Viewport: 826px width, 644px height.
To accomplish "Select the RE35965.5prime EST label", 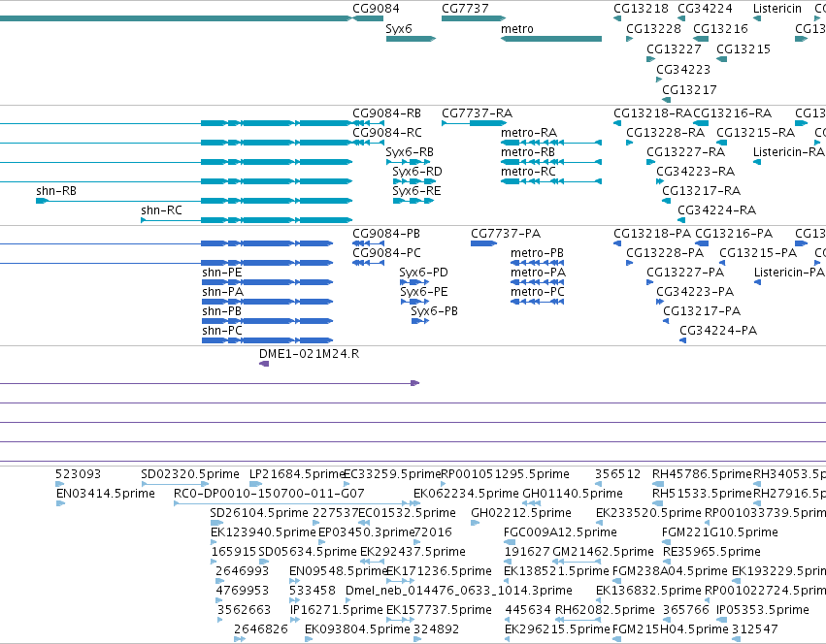I will pos(711,553).
